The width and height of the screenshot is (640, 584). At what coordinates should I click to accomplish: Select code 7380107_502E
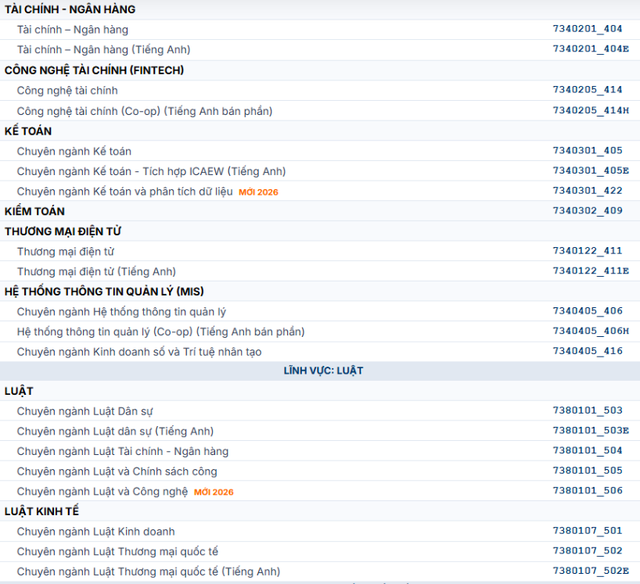pyautogui.click(x=590, y=571)
